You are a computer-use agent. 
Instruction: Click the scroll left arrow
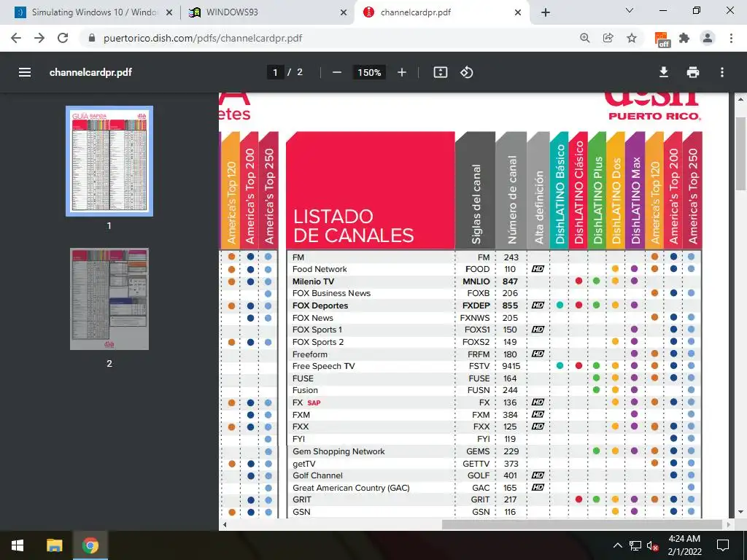pos(225,525)
